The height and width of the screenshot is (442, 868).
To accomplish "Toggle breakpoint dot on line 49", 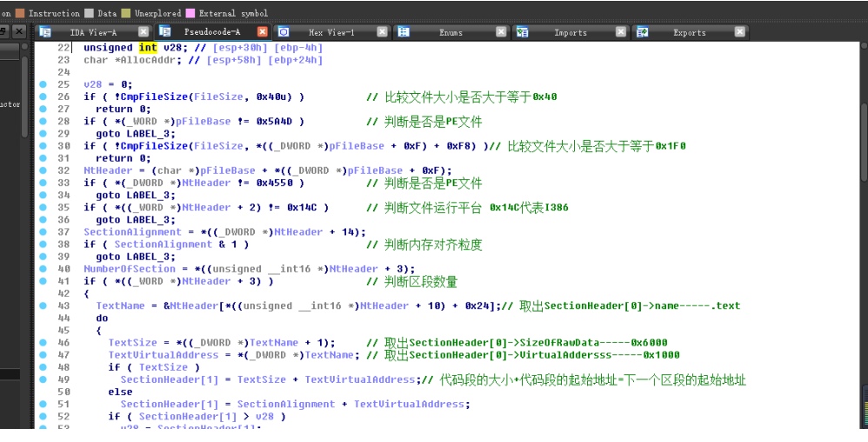I will (x=43, y=379).
